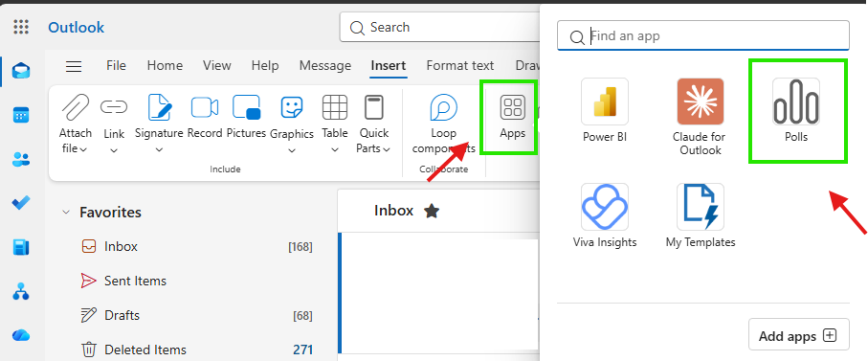Switch to the Home tab

point(165,66)
